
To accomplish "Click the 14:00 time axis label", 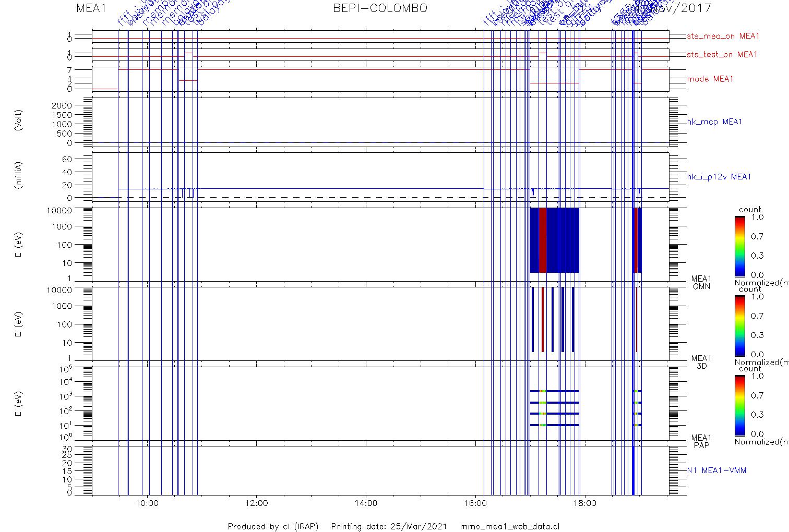I will pos(365,503).
